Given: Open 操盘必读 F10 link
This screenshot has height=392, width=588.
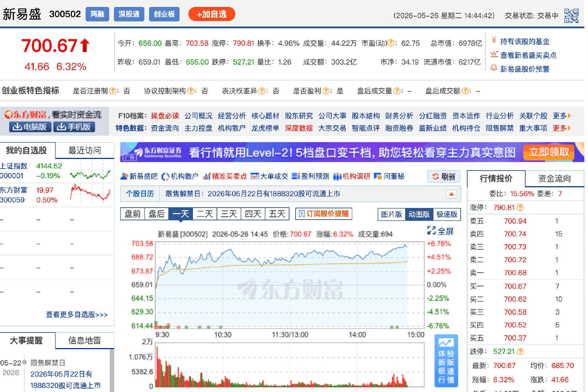Looking at the screenshot, I should coord(165,116).
